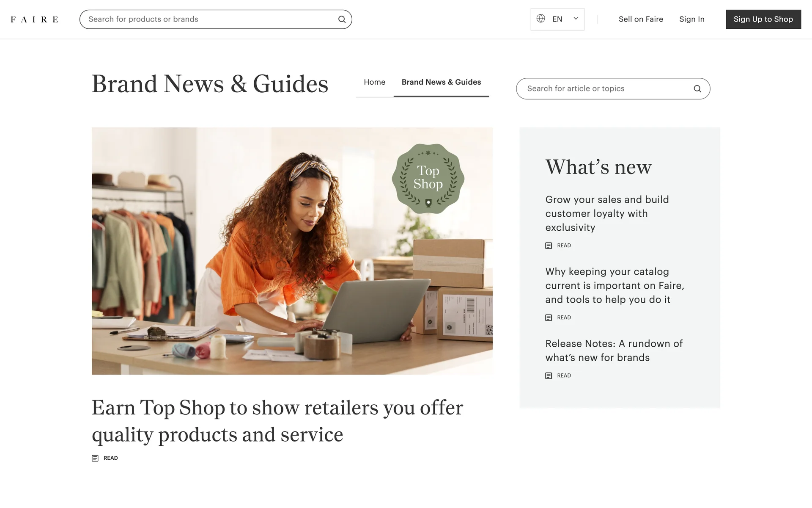Open the EN language selector
812x508 pixels.
[x=557, y=19]
